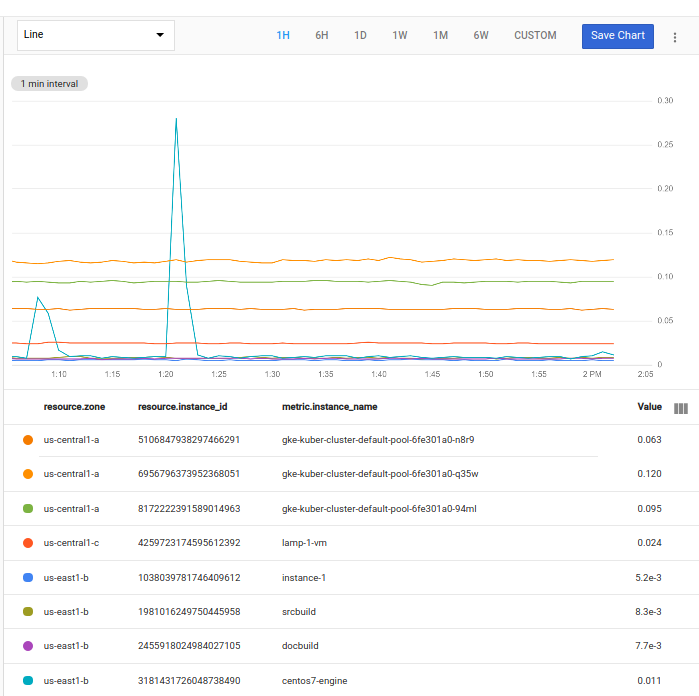699x696 pixels.
Task: Click the purple docbuild series dot
Action: click(x=27, y=646)
